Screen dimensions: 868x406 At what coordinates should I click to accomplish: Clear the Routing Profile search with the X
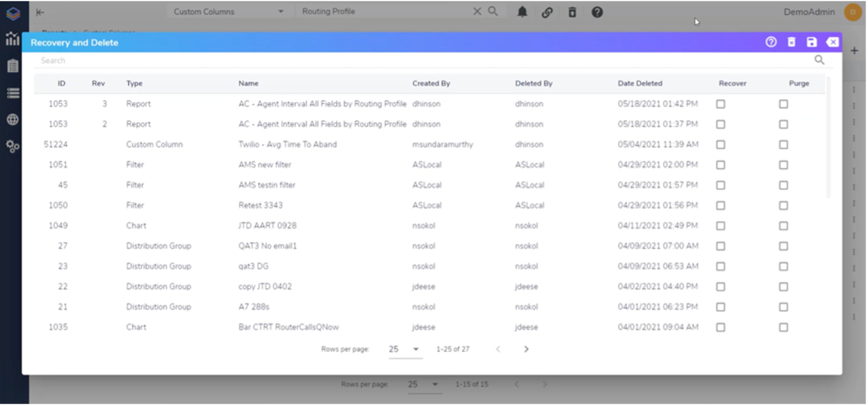tap(477, 11)
